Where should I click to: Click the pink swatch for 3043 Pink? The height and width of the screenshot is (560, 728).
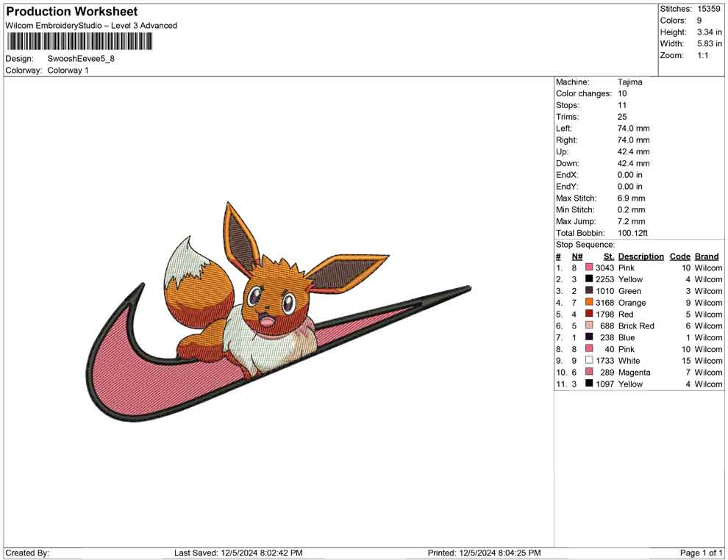coord(589,268)
